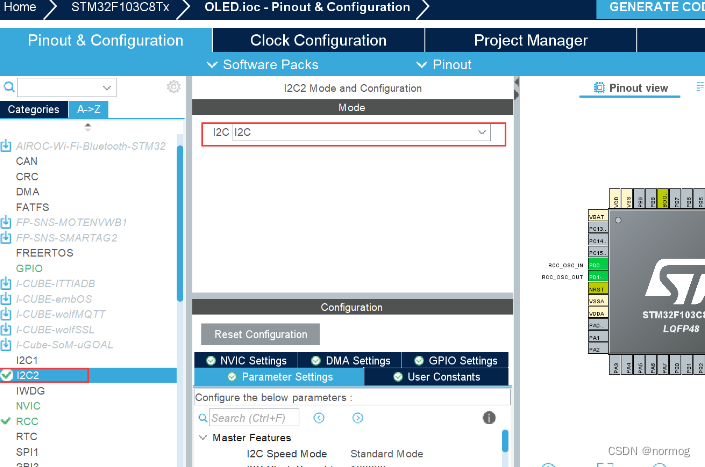Click the Pinout view chip icon
705x467 pixels.
599,88
